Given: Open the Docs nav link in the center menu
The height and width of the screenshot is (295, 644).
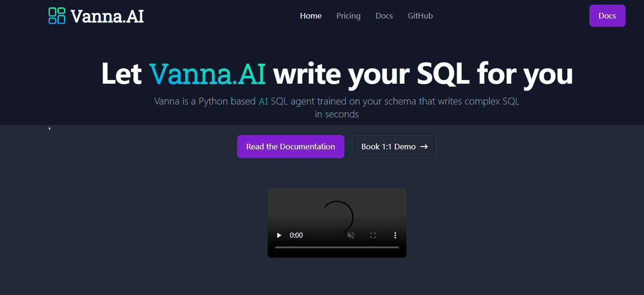Looking at the screenshot, I should [384, 16].
